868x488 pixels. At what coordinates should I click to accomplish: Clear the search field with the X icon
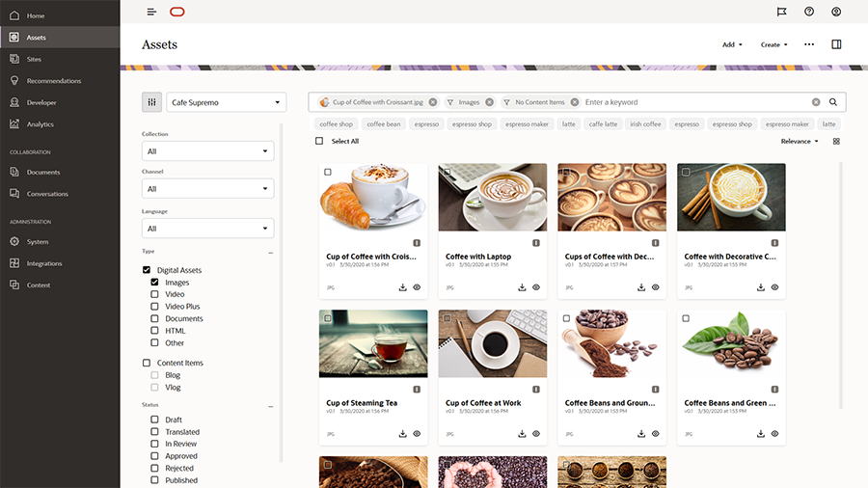pyautogui.click(x=816, y=102)
